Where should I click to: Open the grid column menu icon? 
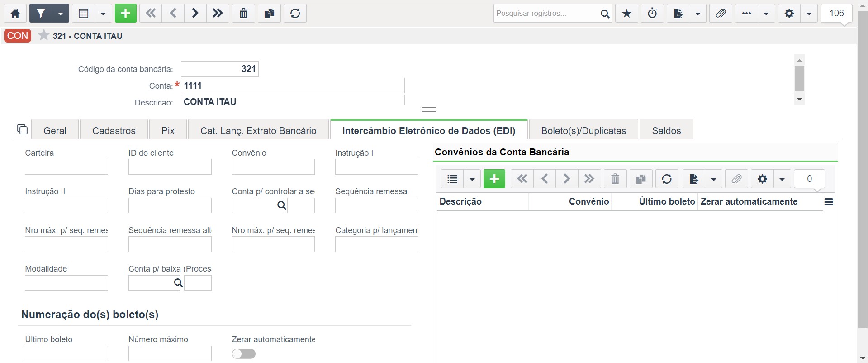tap(829, 202)
